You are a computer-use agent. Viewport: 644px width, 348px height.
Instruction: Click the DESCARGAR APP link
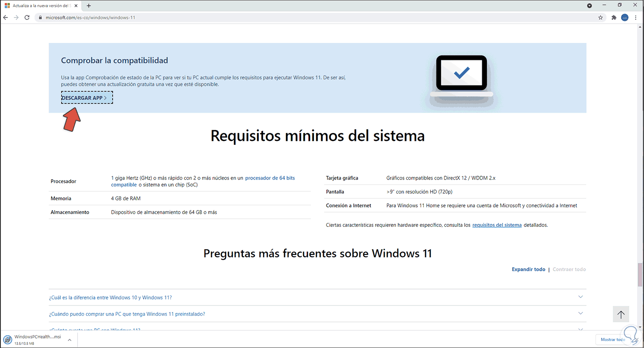click(87, 98)
